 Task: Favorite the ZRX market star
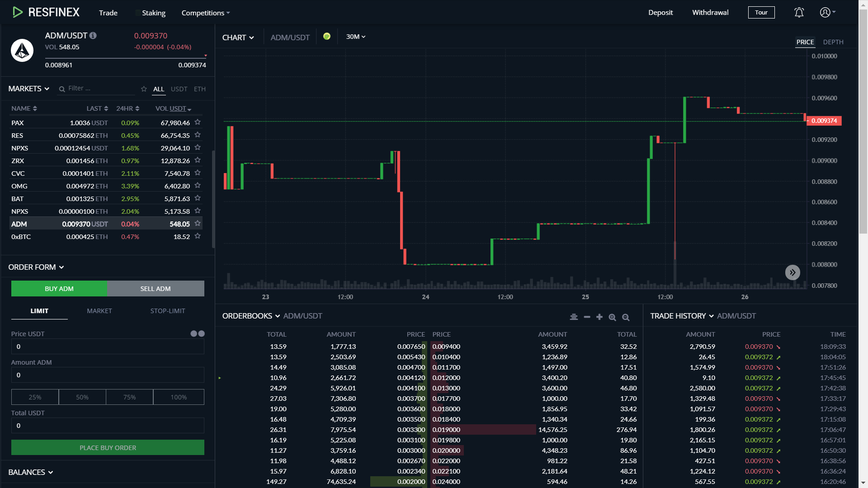tap(198, 160)
